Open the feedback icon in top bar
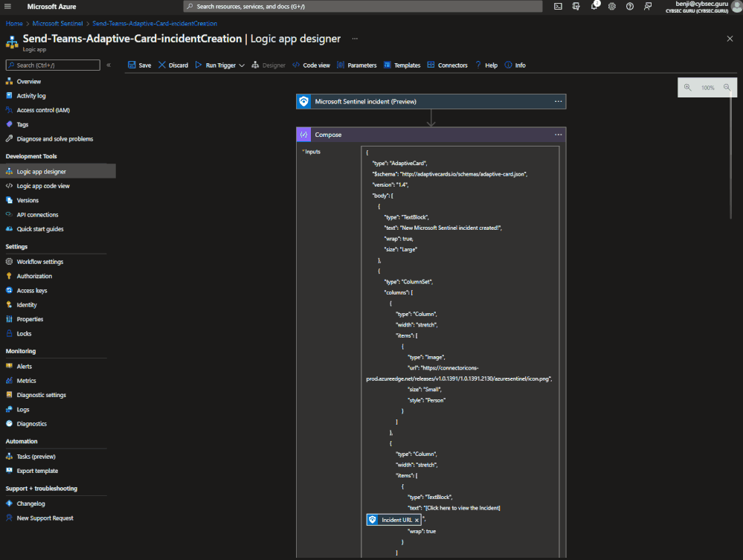The width and height of the screenshot is (743, 560). coord(648,7)
